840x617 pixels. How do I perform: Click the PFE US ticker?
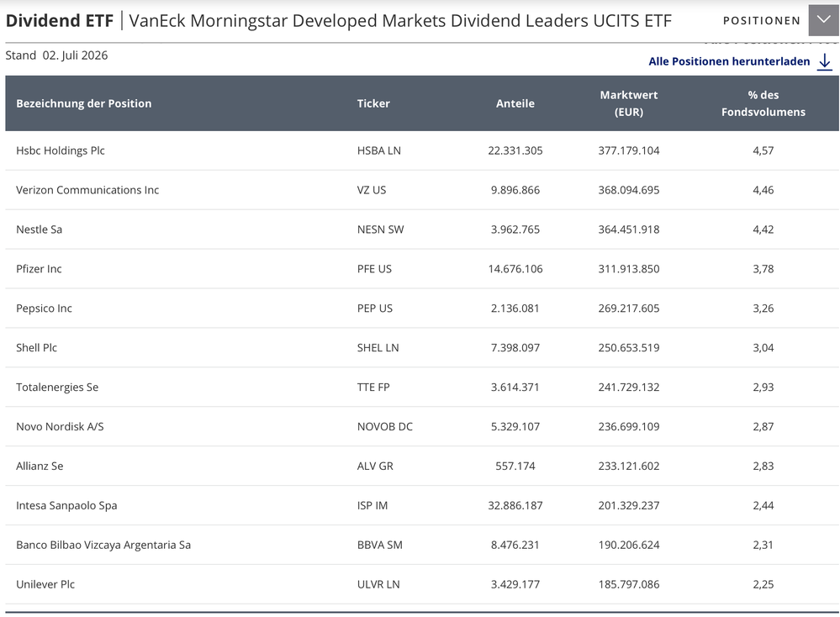tap(374, 269)
